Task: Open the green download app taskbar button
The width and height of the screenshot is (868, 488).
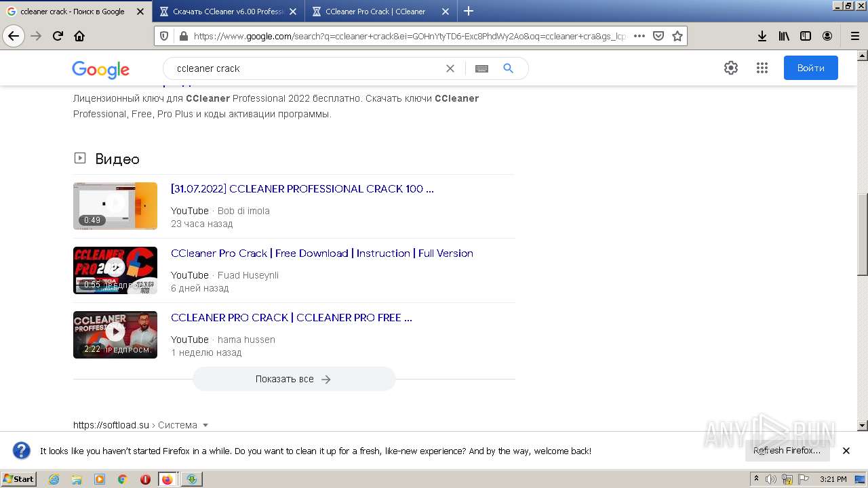Action: click(x=192, y=479)
